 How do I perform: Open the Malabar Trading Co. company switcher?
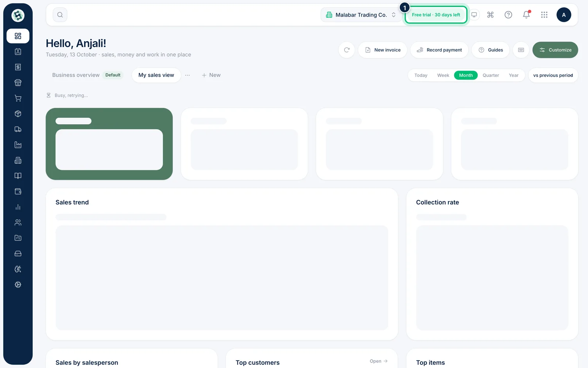[361, 15]
